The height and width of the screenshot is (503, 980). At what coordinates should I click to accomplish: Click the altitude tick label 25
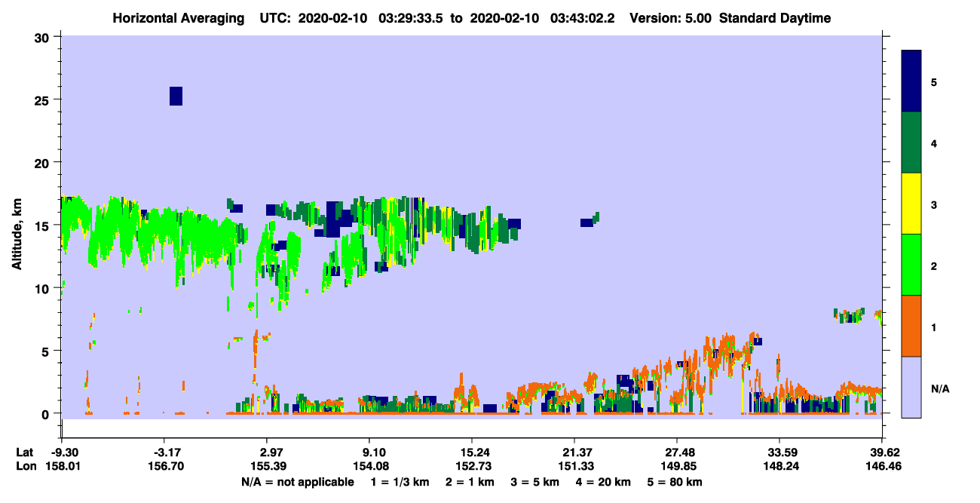tap(43, 100)
